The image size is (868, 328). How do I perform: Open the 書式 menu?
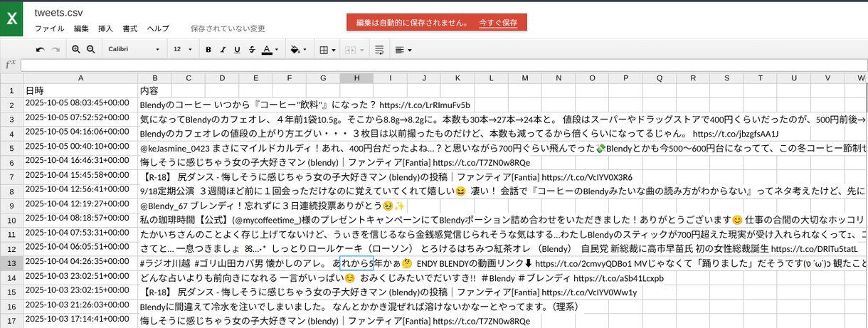tap(129, 28)
